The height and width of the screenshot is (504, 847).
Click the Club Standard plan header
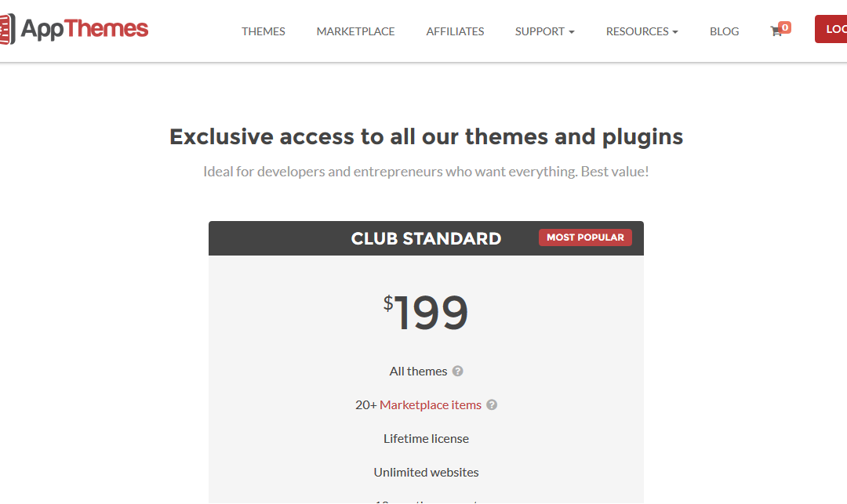pos(426,238)
